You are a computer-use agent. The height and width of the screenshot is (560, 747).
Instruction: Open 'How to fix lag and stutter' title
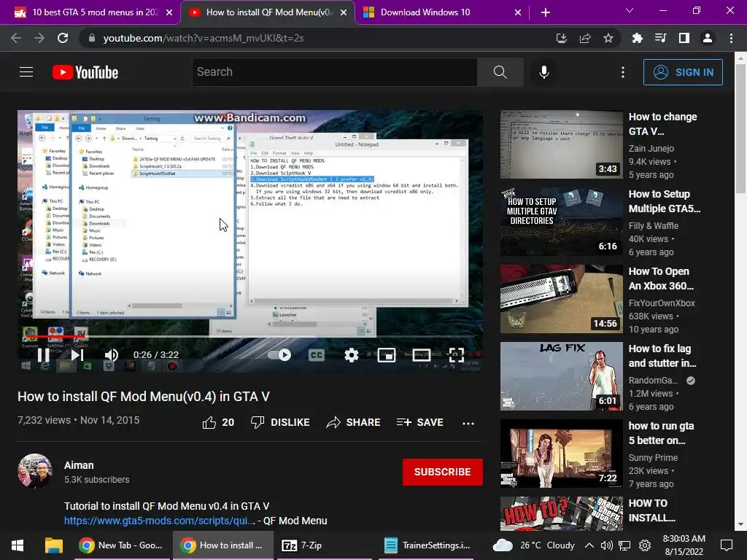(662, 356)
